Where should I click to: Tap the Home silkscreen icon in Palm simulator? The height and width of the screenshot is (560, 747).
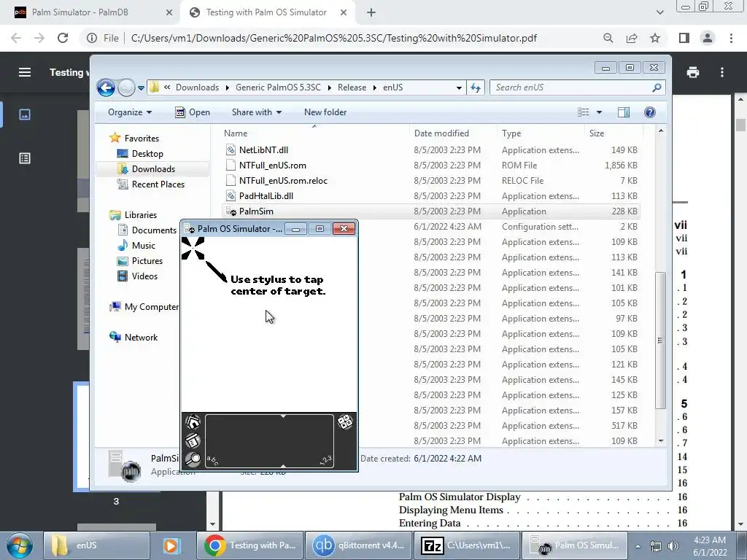pyautogui.click(x=193, y=422)
